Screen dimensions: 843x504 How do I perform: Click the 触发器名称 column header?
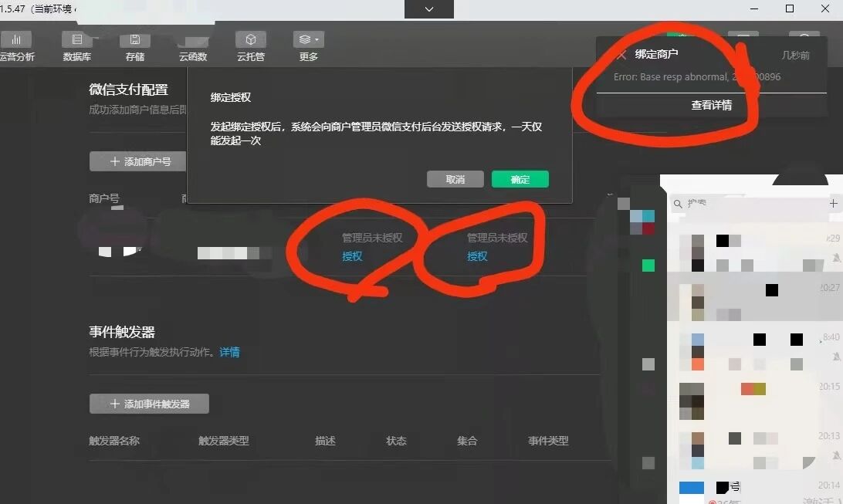tap(114, 441)
